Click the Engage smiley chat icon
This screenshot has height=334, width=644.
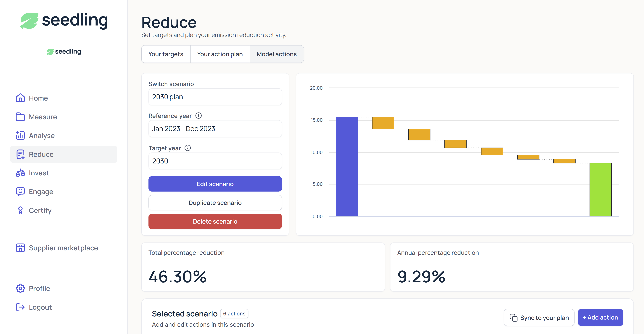pos(20,192)
